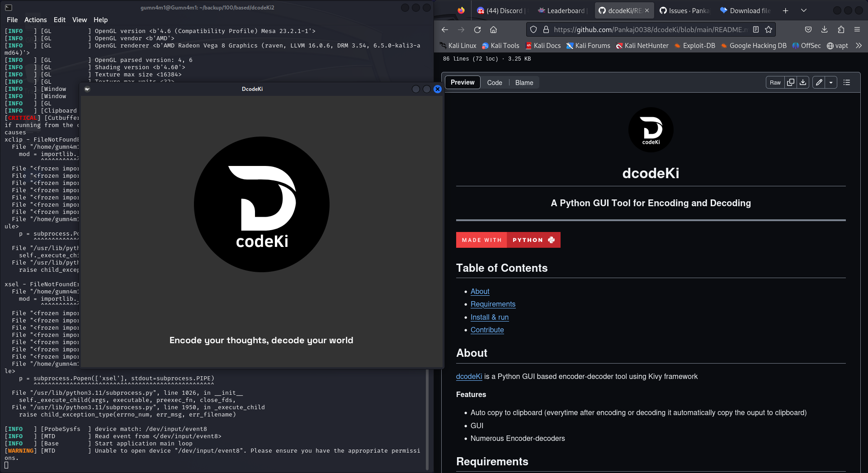The image size is (868, 473).
Task: Click the terminal window title icon
Action: tap(9, 8)
